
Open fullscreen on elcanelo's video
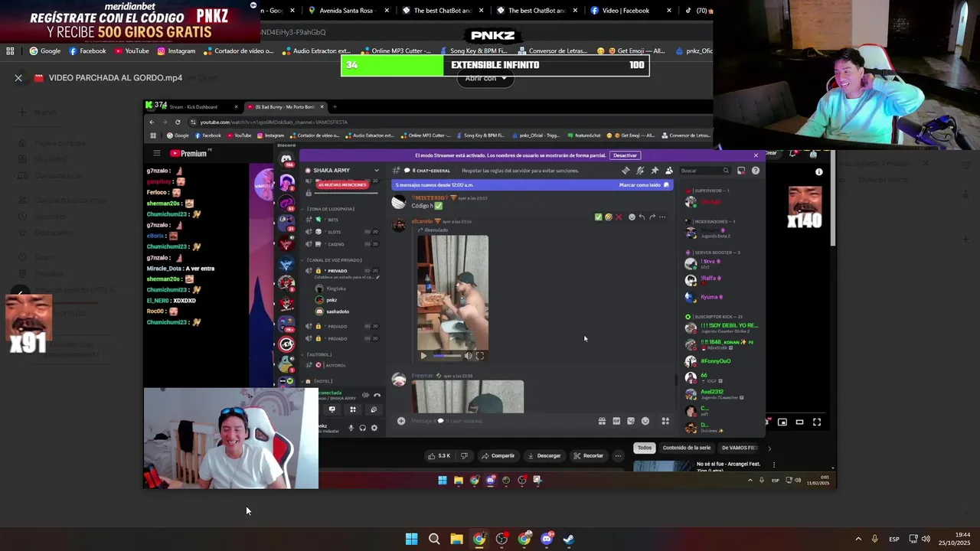pyautogui.click(x=480, y=356)
